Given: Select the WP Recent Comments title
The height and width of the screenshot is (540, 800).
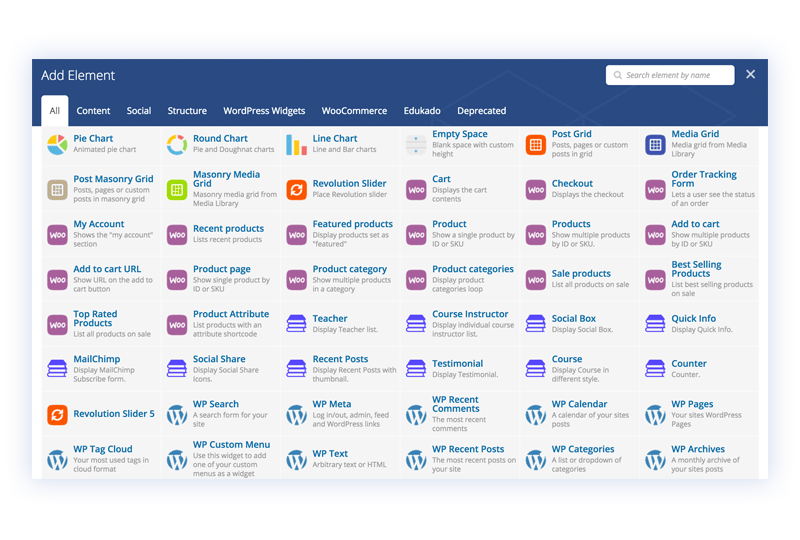Looking at the screenshot, I should point(455,404).
